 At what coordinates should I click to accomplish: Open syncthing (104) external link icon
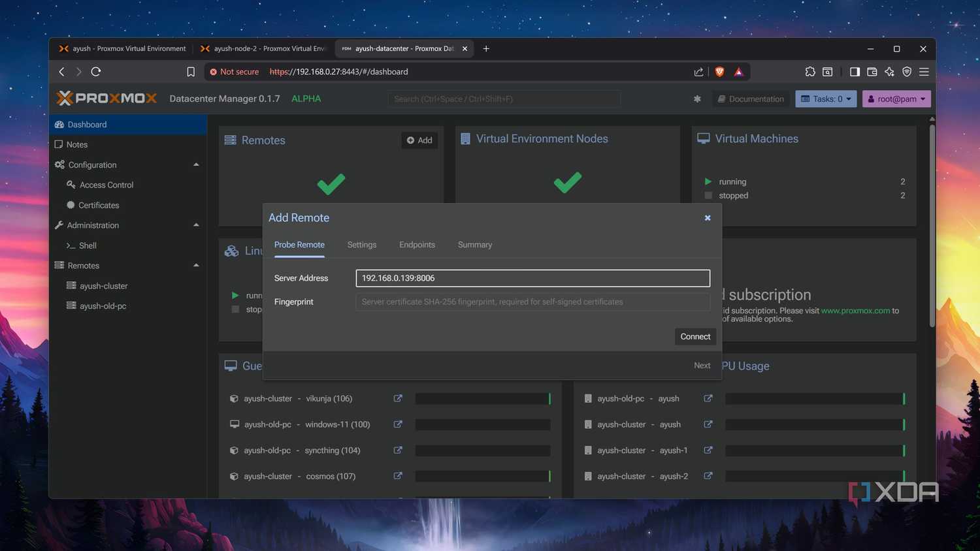[398, 450]
